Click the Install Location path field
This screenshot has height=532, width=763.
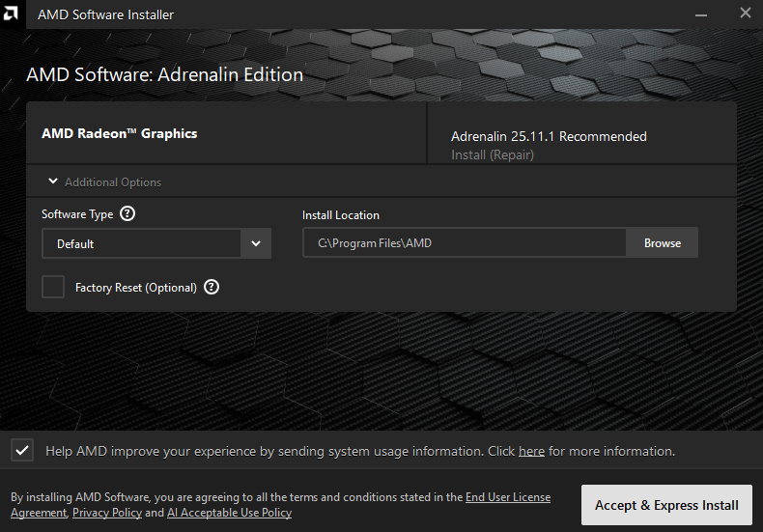[x=464, y=243]
